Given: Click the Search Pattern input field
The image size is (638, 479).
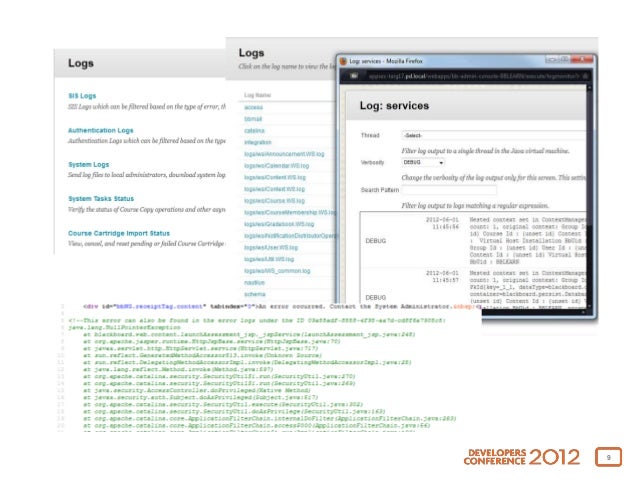Looking at the screenshot, I should coord(449,190).
